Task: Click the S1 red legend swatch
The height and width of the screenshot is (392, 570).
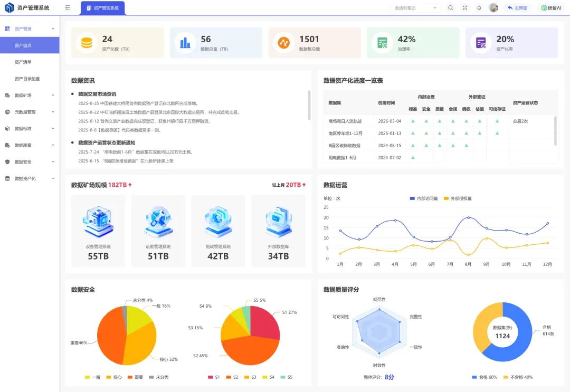Action: point(211,377)
